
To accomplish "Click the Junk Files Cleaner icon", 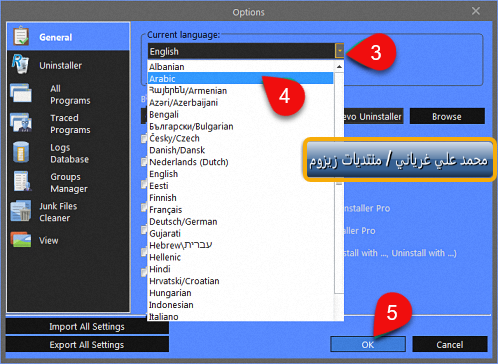I will pyautogui.click(x=21, y=211).
